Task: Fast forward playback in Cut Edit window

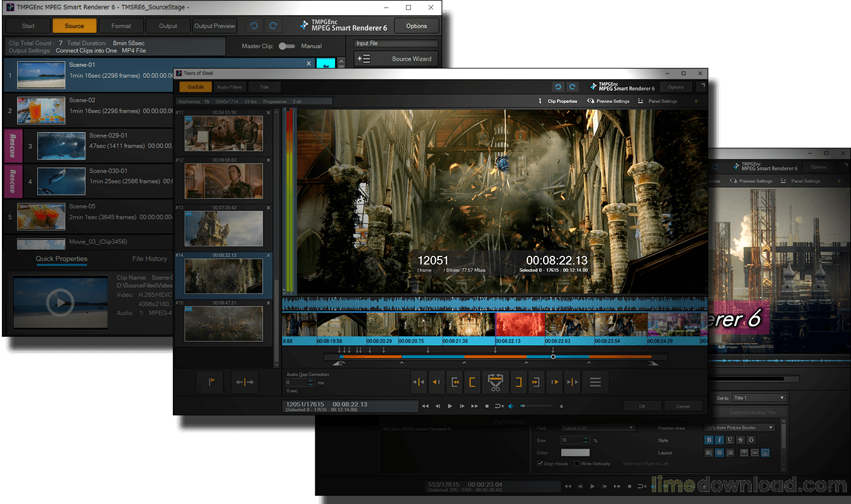Action: point(475,406)
